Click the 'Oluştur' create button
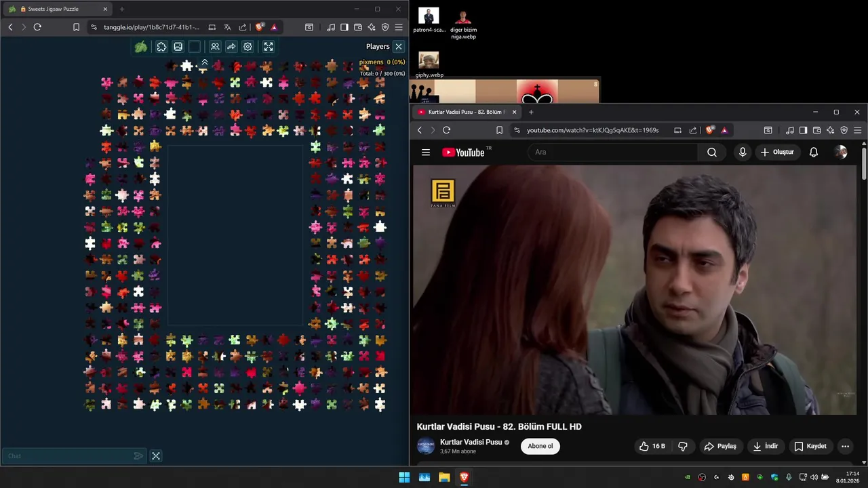868x488 pixels. 777,152
